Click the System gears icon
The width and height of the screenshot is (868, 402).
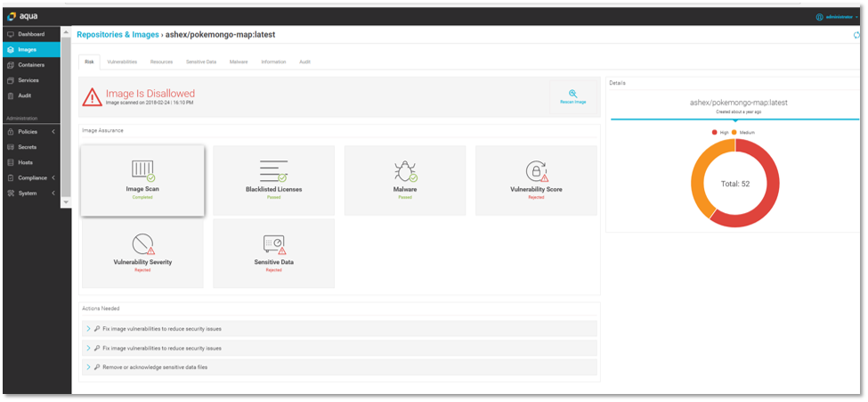coord(11,193)
